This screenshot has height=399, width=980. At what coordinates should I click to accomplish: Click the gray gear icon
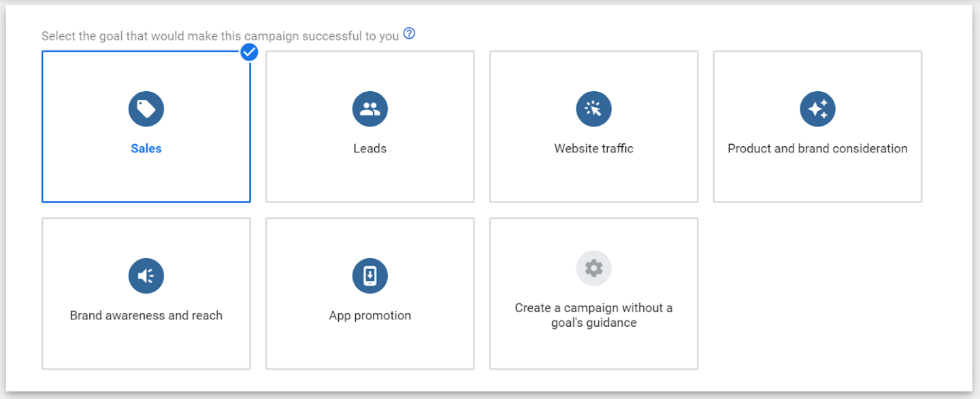[593, 268]
